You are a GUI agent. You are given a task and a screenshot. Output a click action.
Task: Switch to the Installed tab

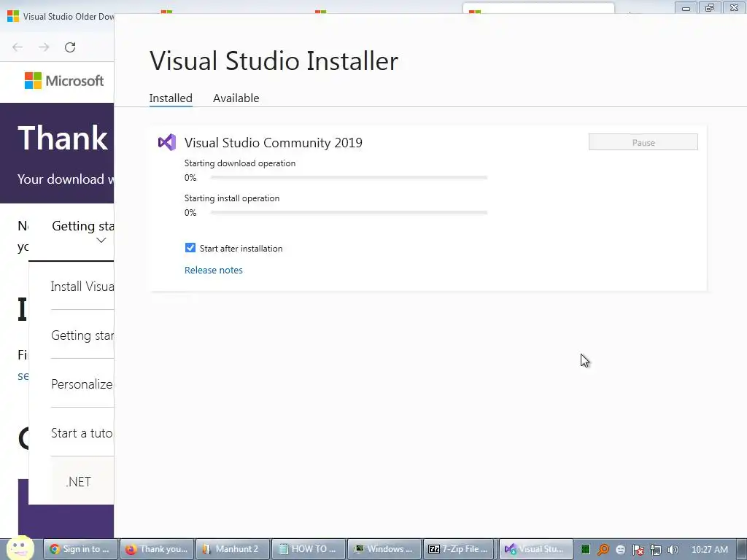pos(171,98)
